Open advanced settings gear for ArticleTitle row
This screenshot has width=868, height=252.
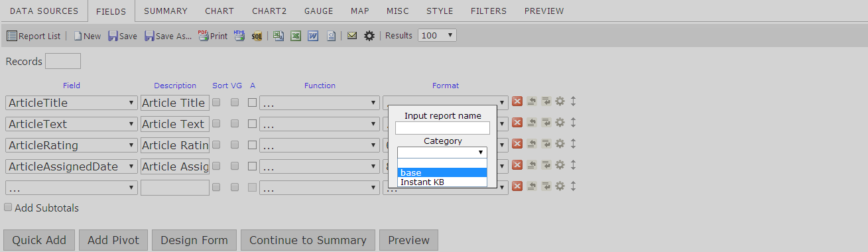point(560,101)
